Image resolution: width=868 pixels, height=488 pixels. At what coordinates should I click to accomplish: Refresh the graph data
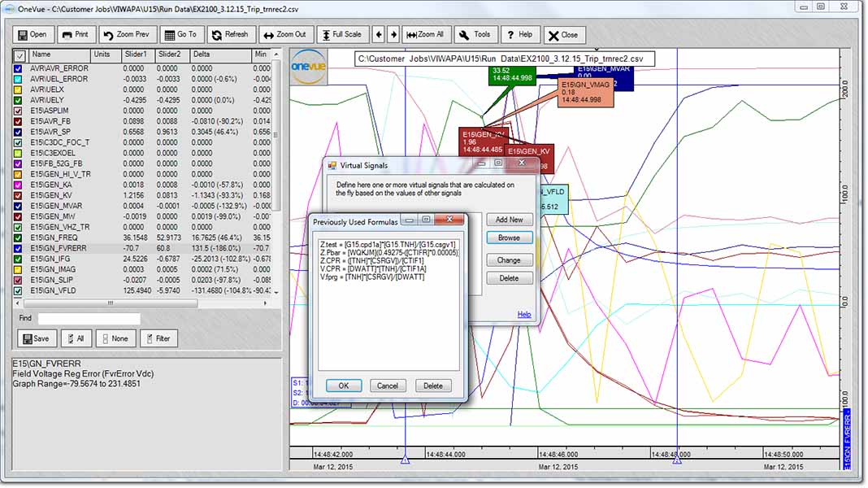click(230, 35)
